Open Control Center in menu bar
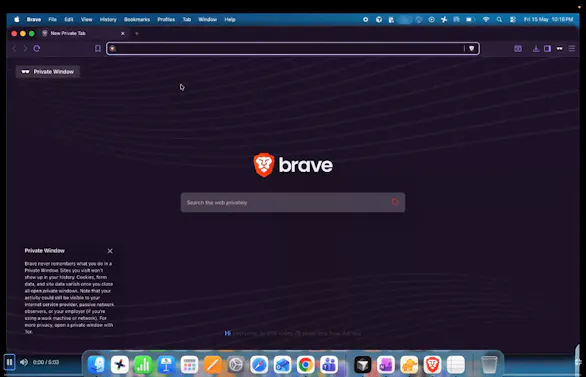The width and height of the screenshot is (586, 377). click(512, 19)
